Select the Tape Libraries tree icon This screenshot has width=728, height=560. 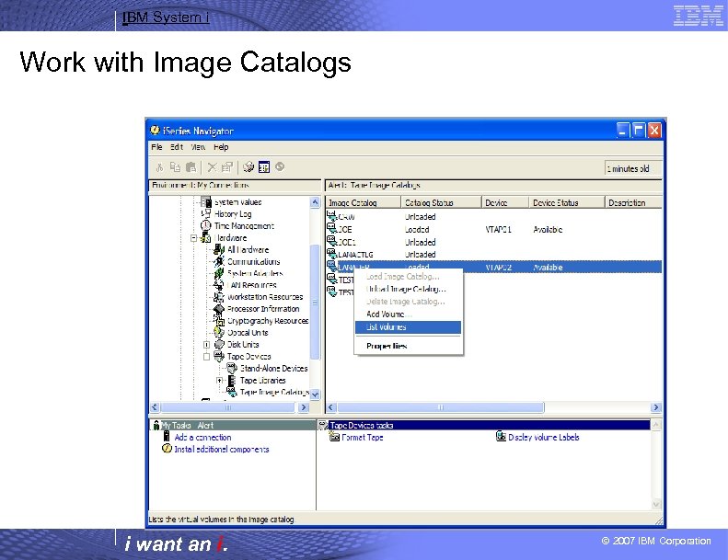click(232, 381)
